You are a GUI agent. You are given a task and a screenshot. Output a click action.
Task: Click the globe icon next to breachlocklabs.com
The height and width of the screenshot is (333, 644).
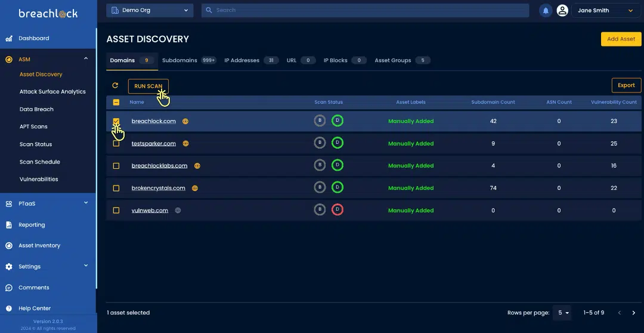(x=197, y=166)
